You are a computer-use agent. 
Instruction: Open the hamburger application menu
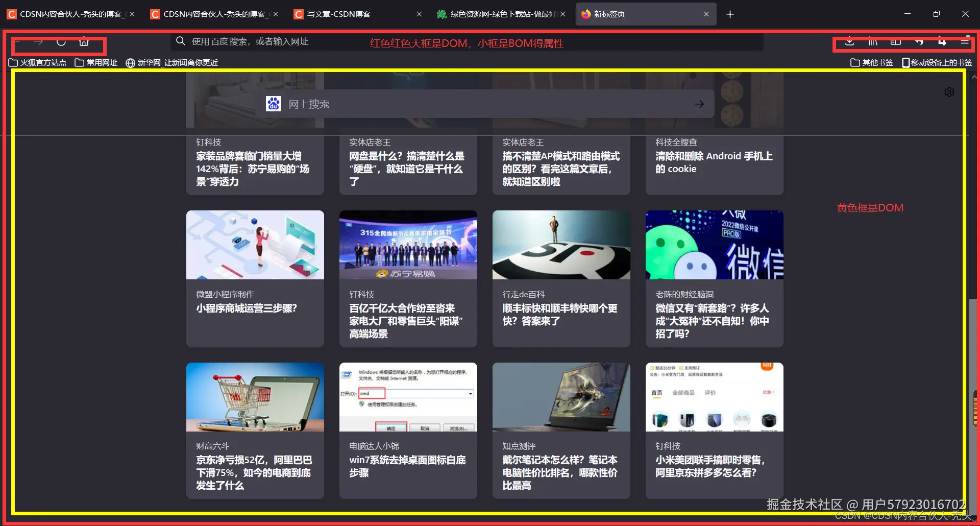click(965, 42)
